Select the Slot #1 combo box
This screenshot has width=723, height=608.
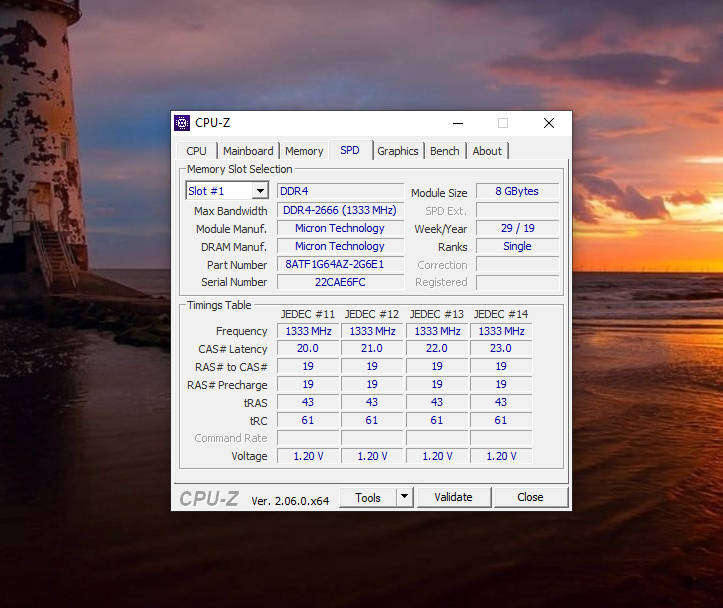click(x=227, y=191)
